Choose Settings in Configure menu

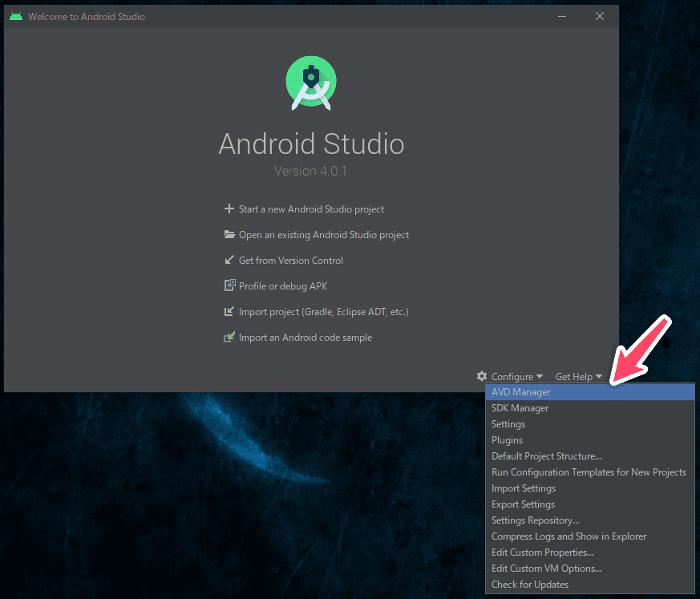[x=589, y=424]
